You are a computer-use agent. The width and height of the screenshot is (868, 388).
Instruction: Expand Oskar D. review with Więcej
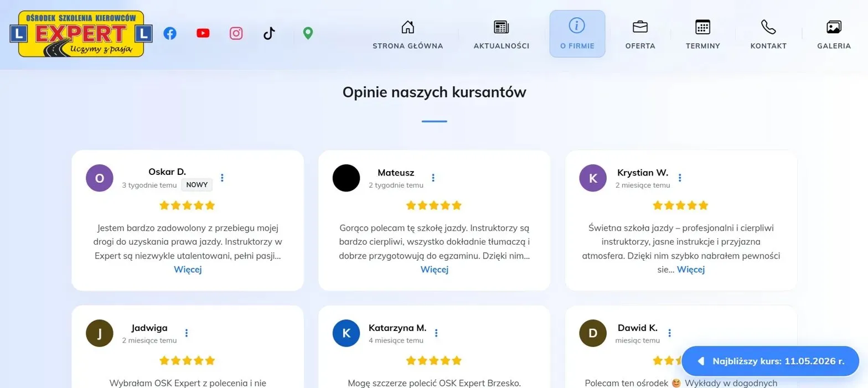coord(188,270)
